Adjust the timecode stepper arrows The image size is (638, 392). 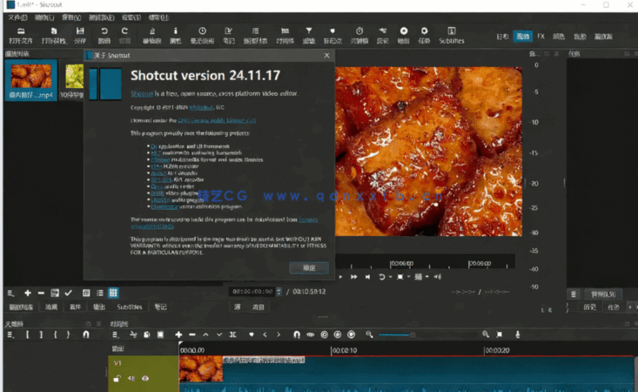tap(279, 291)
